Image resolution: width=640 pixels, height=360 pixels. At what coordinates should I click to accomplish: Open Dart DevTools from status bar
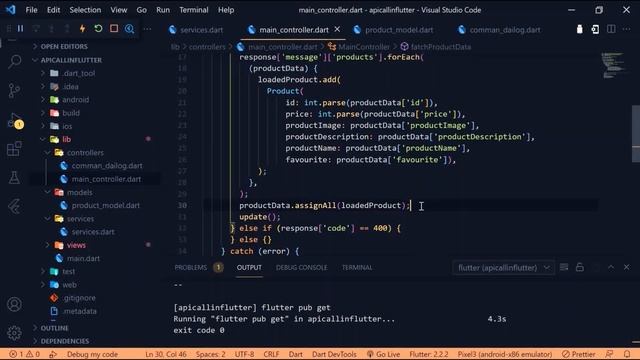pyautogui.click(x=334, y=354)
